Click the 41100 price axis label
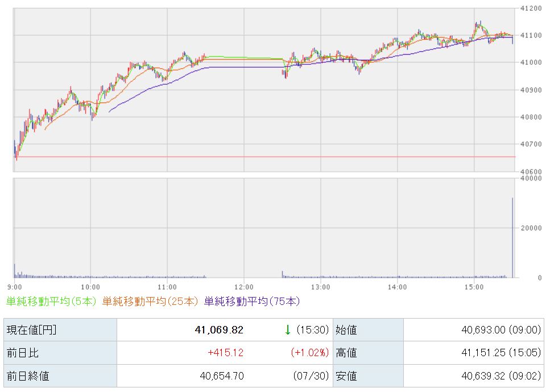550x392 pixels. point(531,35)
